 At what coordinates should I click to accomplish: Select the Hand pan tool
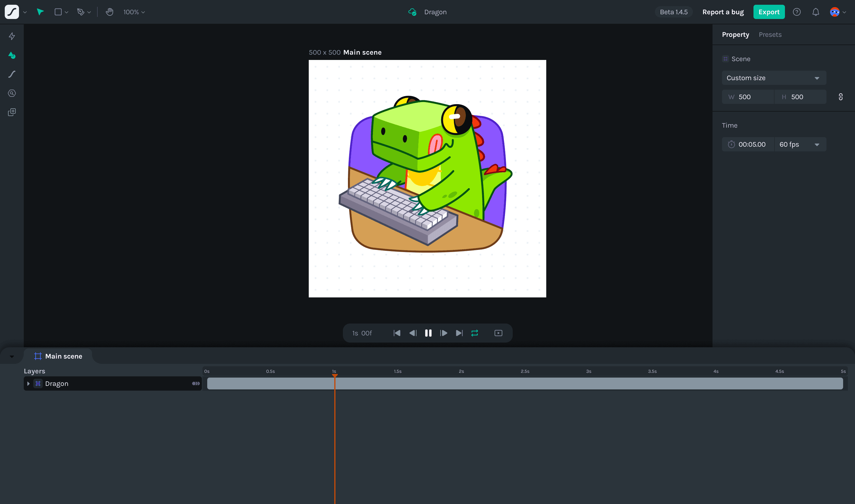coord(109,12)
